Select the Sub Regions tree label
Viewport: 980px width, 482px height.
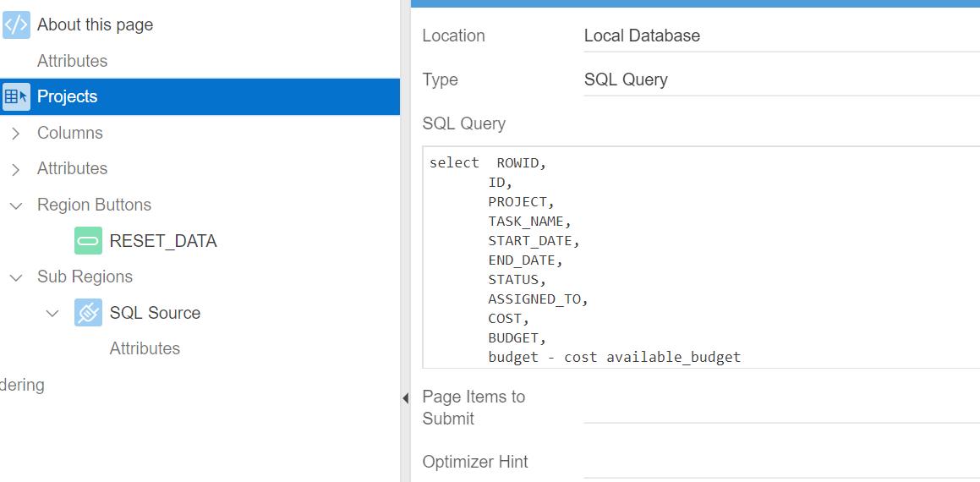(85, 277)
